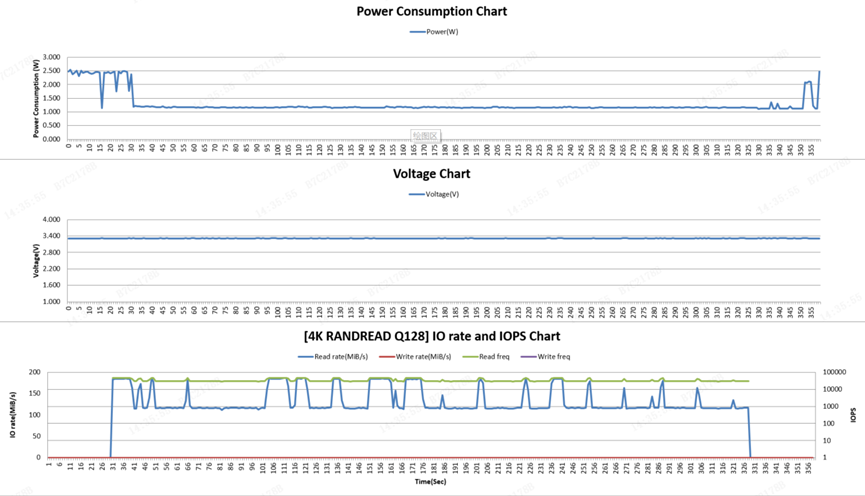The width and height of the screenshot is (865, 496).
Task: Click the 1.000 tick in the Power Consumption chart
Action: (x=51, y=112)
